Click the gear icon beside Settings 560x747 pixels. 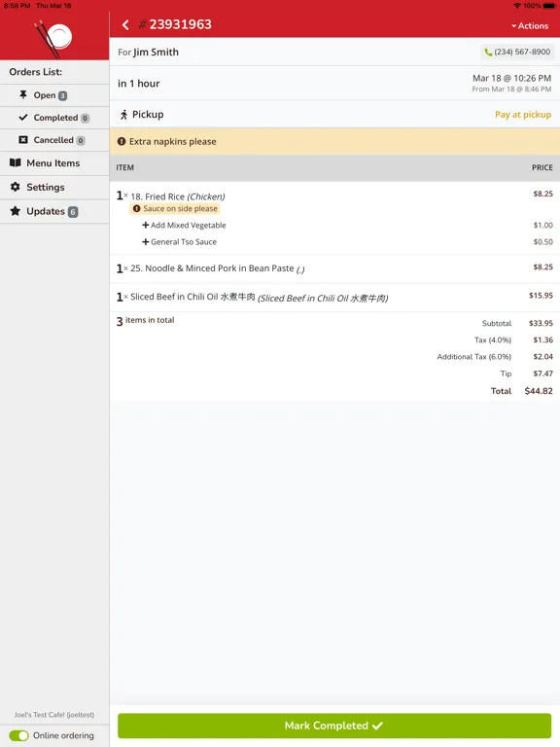[16, 187]
